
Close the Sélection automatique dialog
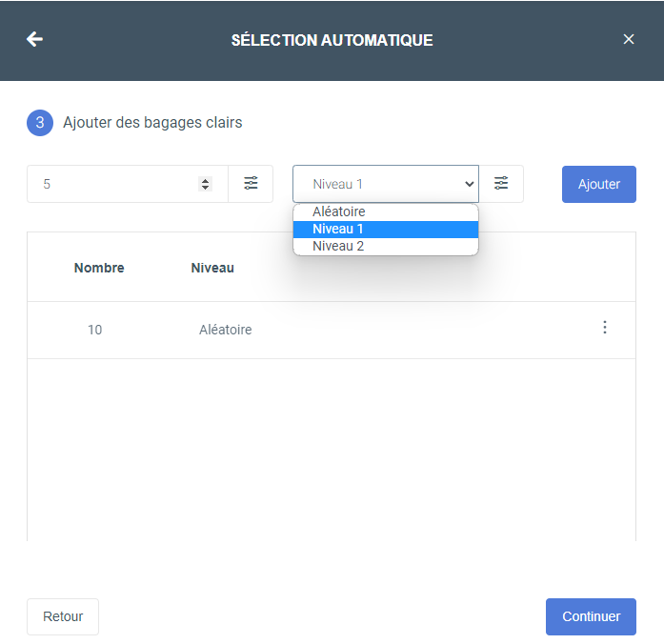629,39
